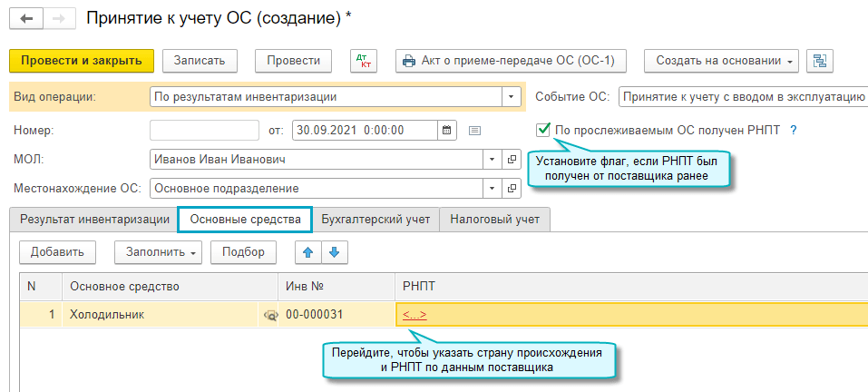Click the back navigation arrow

pos(24,18)
